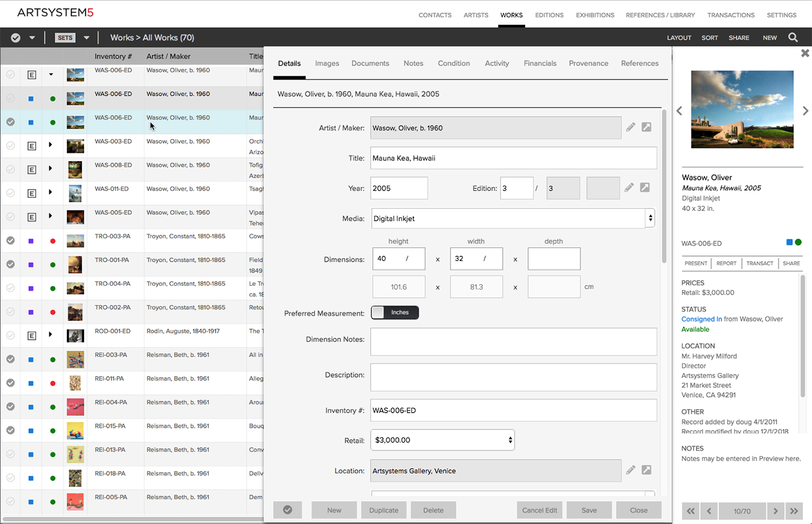Image resolution: width=812 pixels, height=524 pixels.
Task: Click the pencil icon next to Location field
Action: coord(630,470)
